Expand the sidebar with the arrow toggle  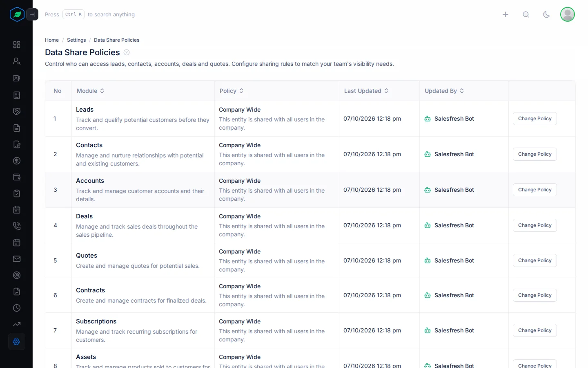pyautogui.click(x=32, y=14)
